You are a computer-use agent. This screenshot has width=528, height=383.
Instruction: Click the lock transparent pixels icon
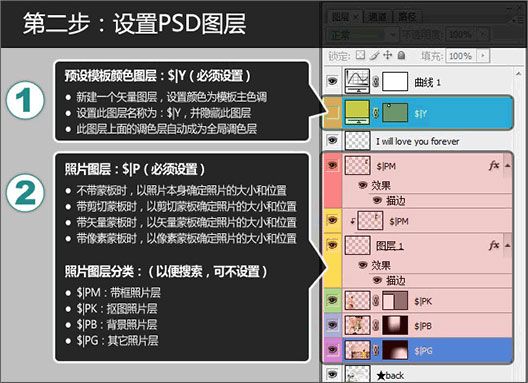pos(361,55)
